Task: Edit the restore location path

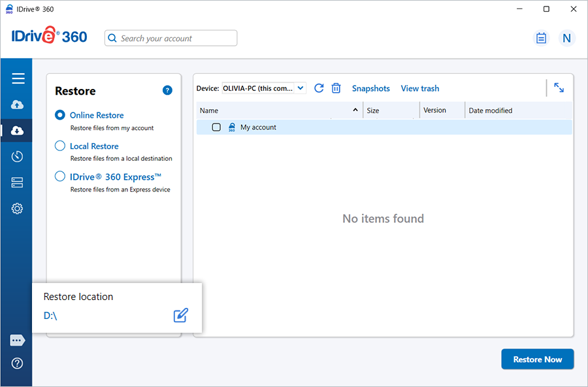Action: (180, 315)
